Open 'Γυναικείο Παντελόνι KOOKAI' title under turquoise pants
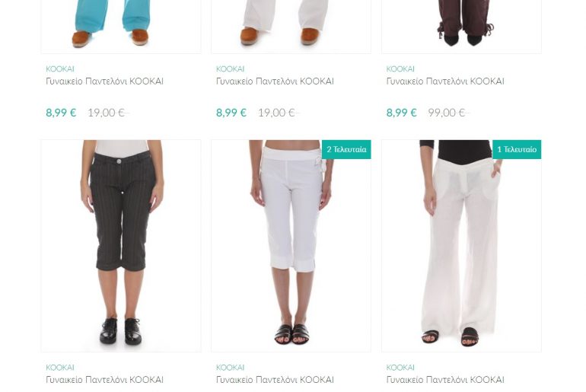This screenshot has width=586, height=392. point(105,81)
